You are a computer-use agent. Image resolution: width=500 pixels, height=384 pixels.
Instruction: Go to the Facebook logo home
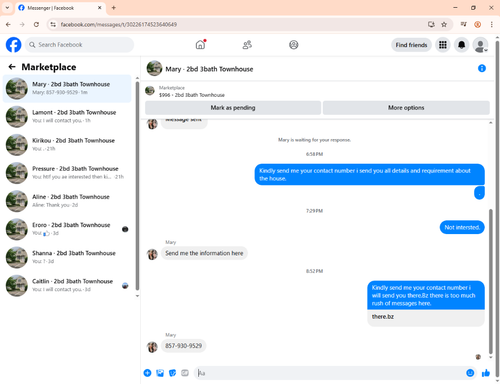pyautogui.click(x=14, y=45)
